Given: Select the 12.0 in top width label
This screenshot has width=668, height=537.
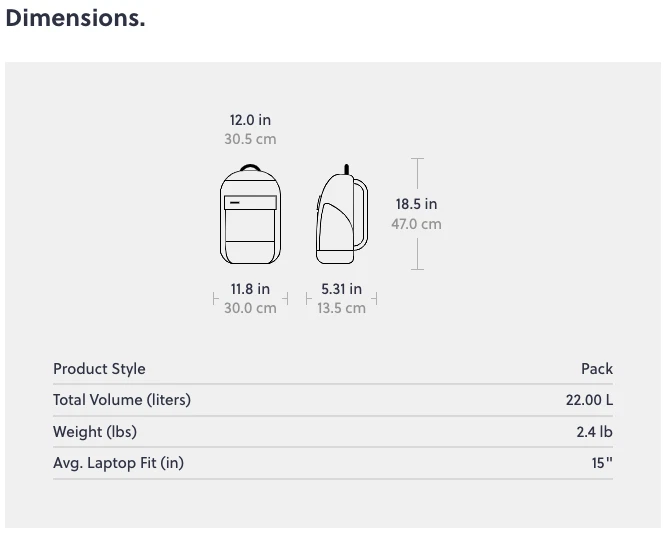Looking at the screenshot, I should 250,120.
